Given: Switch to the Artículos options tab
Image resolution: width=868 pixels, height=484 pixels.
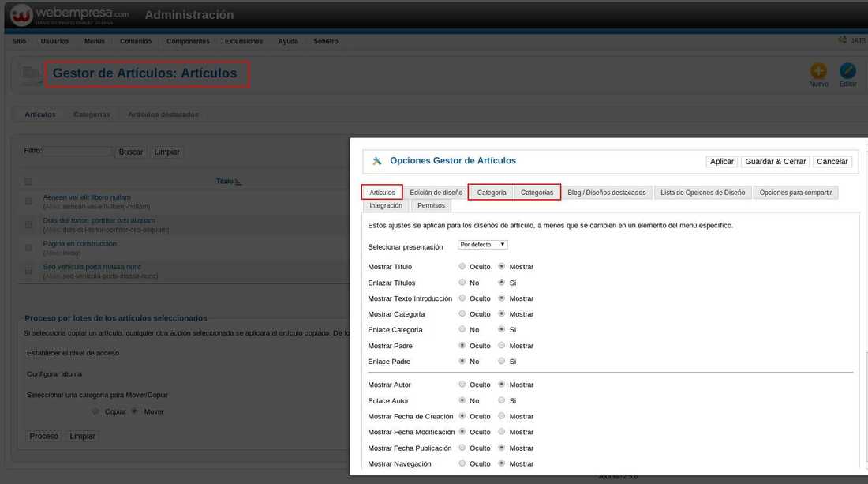Looking at the screenshot, I should coord(382,192).
